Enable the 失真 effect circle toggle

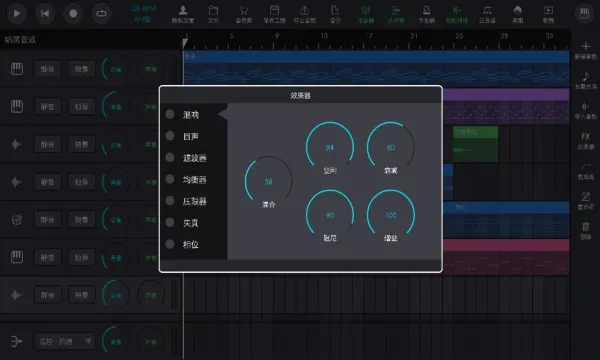tap(170, 222)
